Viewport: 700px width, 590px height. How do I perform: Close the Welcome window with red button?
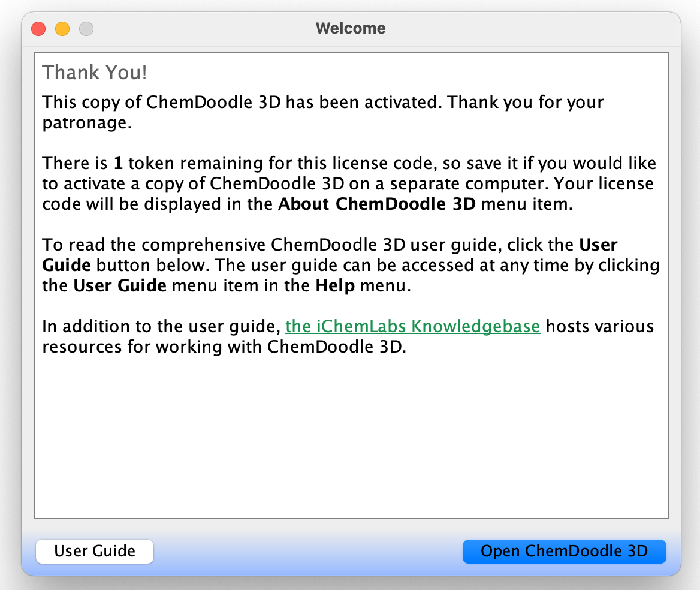point(38,28)
